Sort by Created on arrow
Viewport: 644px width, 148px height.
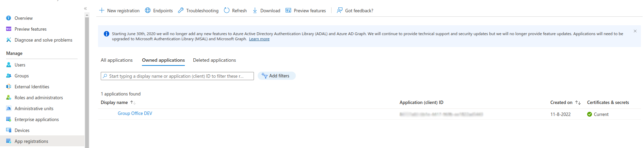pyautogui.click(x=578, y=102)
